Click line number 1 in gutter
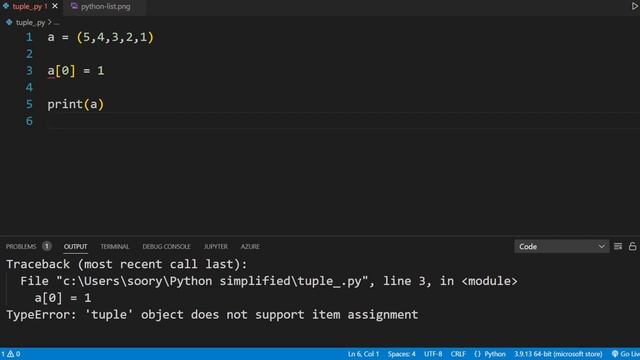The height and width of the screenshot is (360, 640). coord(29,37)
